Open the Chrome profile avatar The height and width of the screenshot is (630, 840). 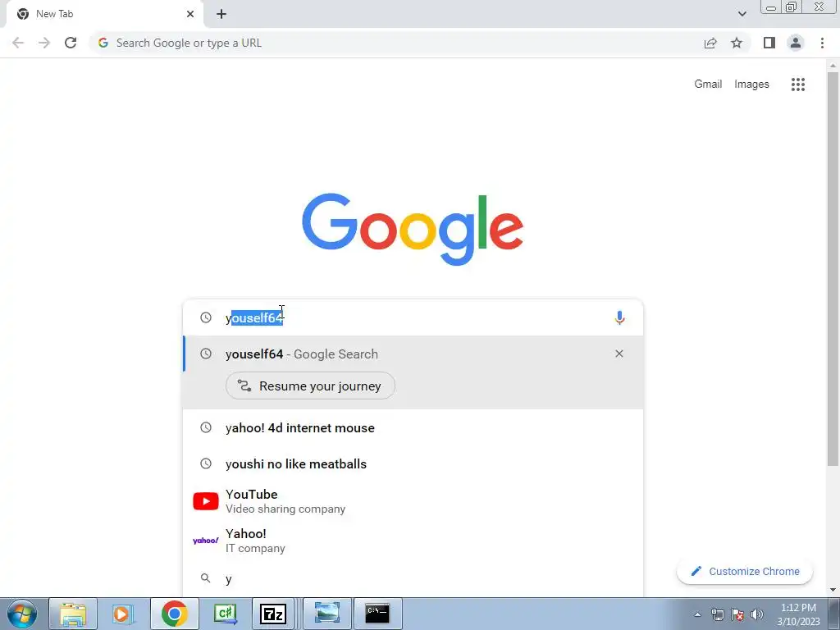click(796, 43)
